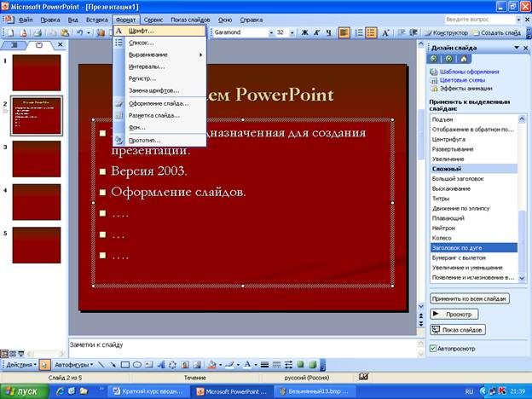Open the Шаблоны оформления link

(x=469, y=72)
